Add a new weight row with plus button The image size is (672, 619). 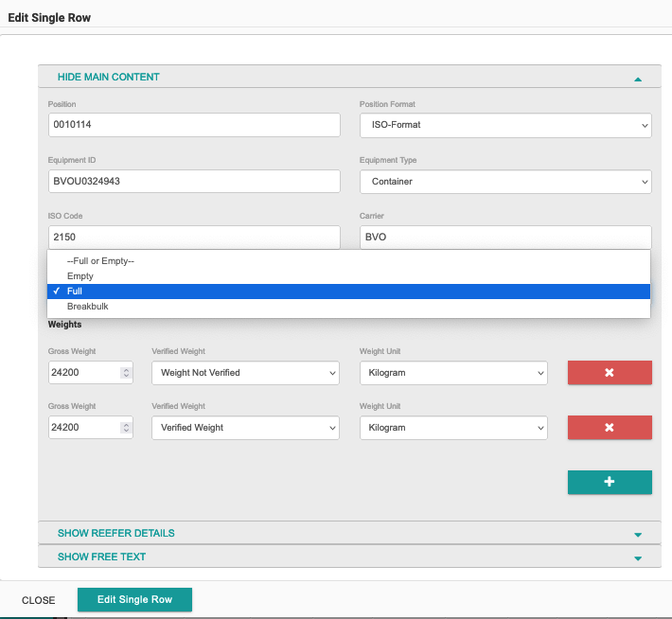(x=609, y=482)
